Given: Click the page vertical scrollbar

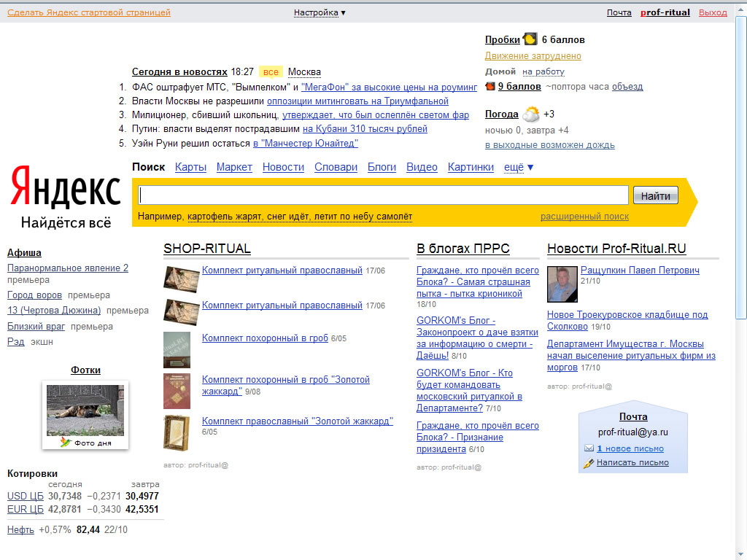Looking at the screenshot, I should pyautogui.click(x=741, y=168).
